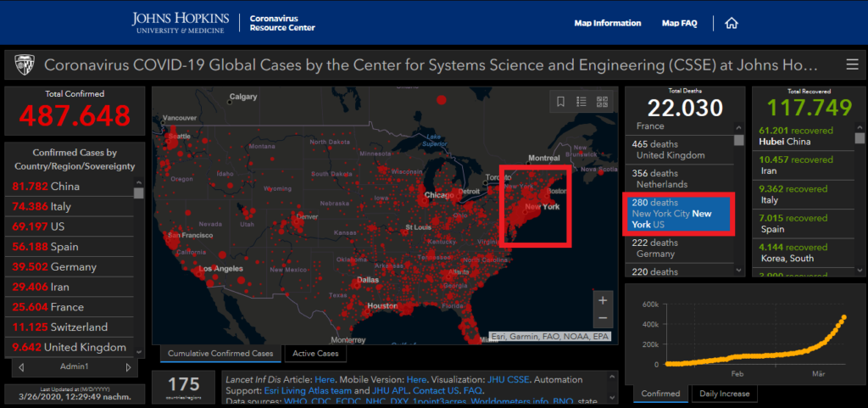Select 280 deaths New York City entry
868x408 pixels.
coord(679,214)
